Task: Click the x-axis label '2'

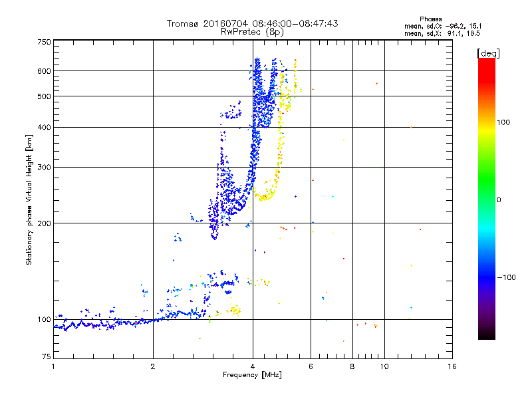Action: click(x=153, y=366)
